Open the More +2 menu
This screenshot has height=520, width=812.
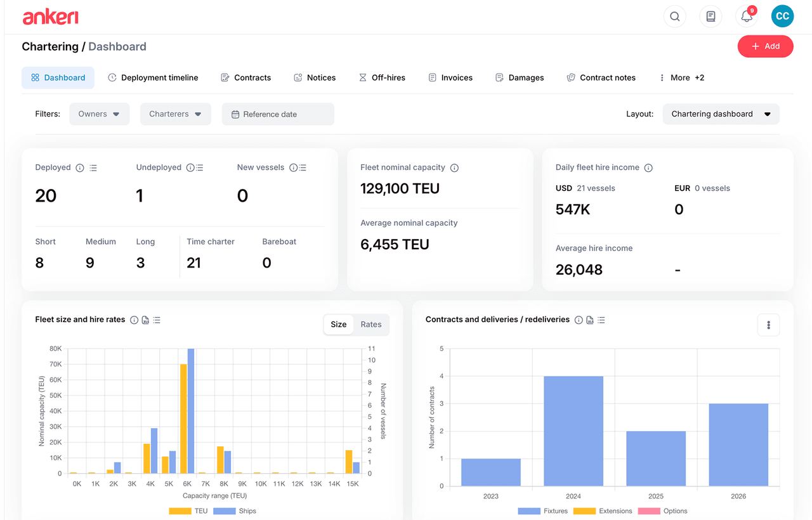[x=682, y=77]
